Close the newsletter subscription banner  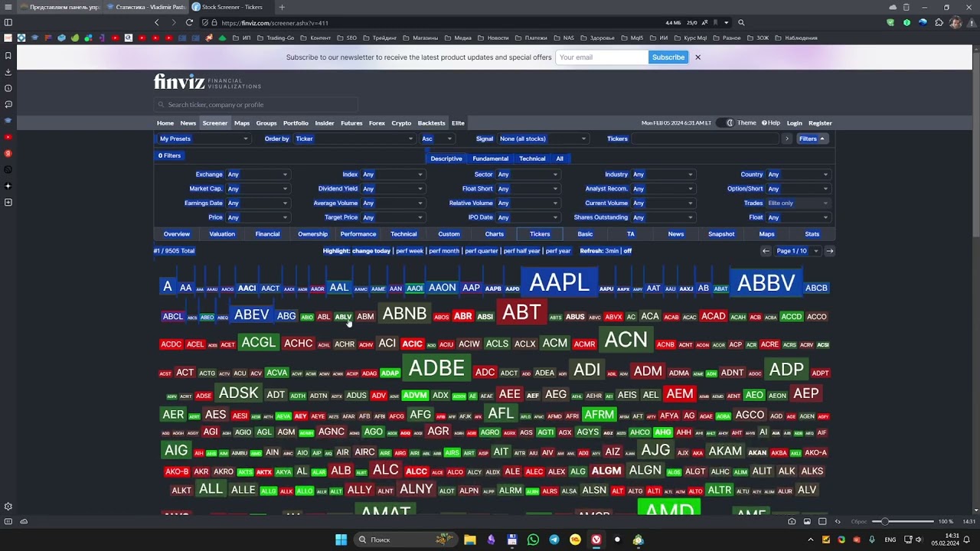click(697, 57)
